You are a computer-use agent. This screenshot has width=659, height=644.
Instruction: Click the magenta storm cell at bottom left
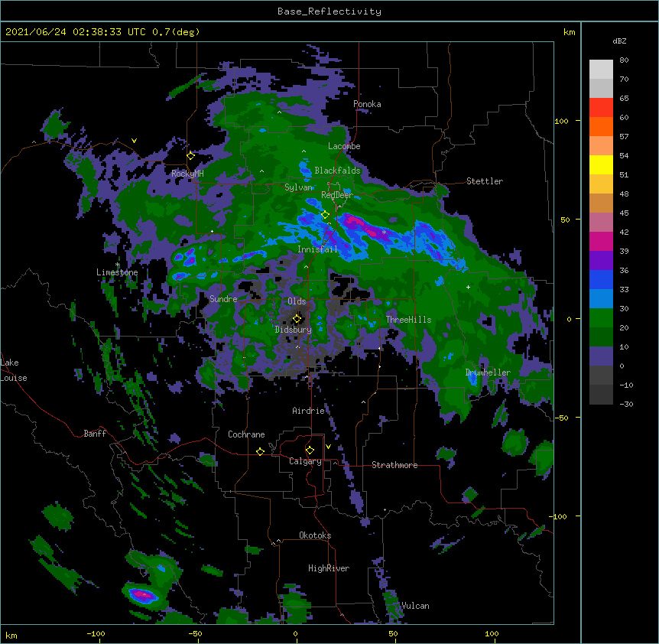click(x=141, y=595)
